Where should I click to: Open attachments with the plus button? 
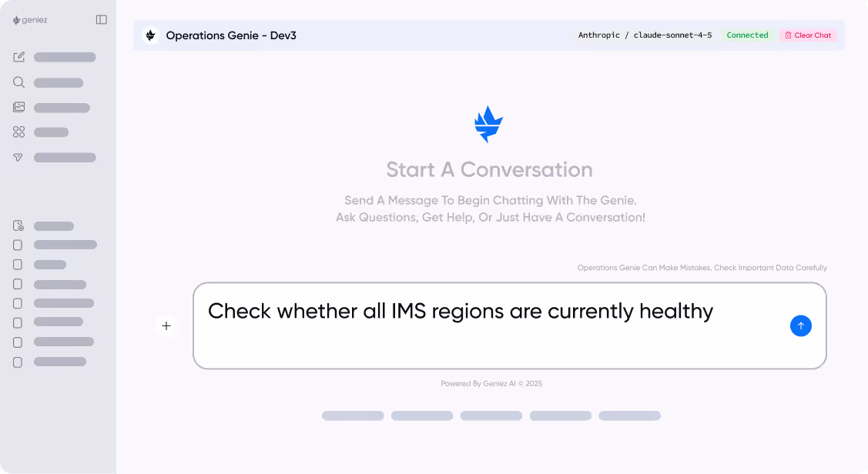(x=166, y=325)
